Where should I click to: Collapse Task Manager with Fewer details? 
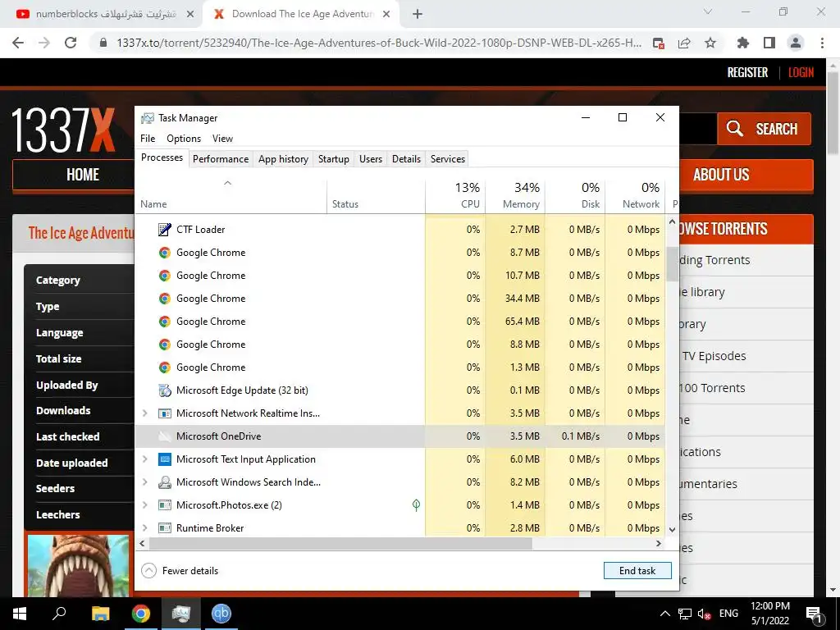tap(180, 571)
